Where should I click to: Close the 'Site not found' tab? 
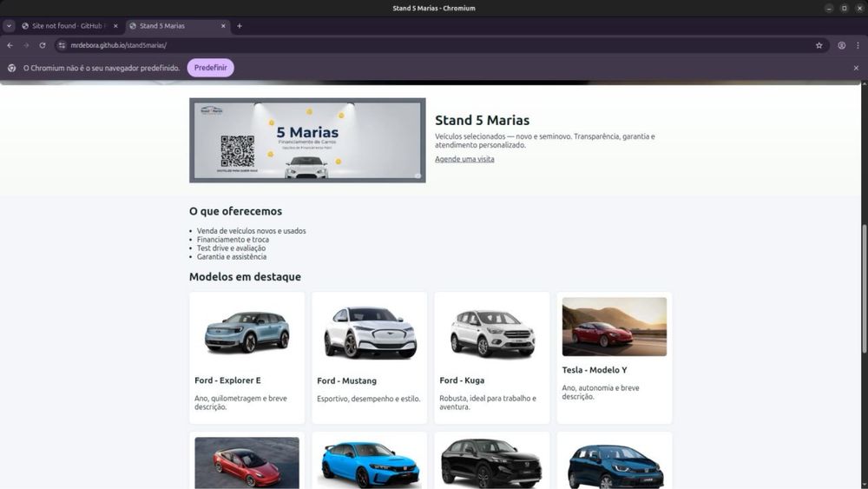click(x=115, y=25)
